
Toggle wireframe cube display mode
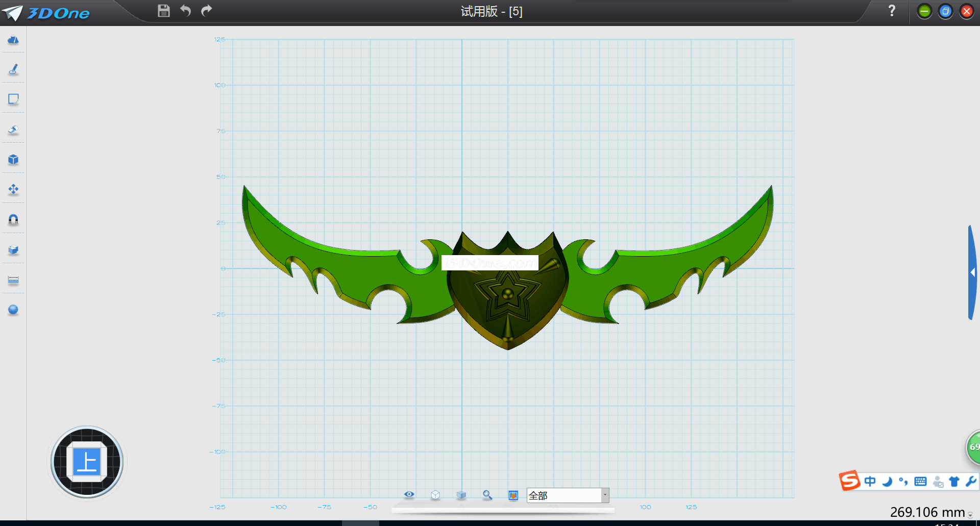pyautogui.click(x=435, y=495)
